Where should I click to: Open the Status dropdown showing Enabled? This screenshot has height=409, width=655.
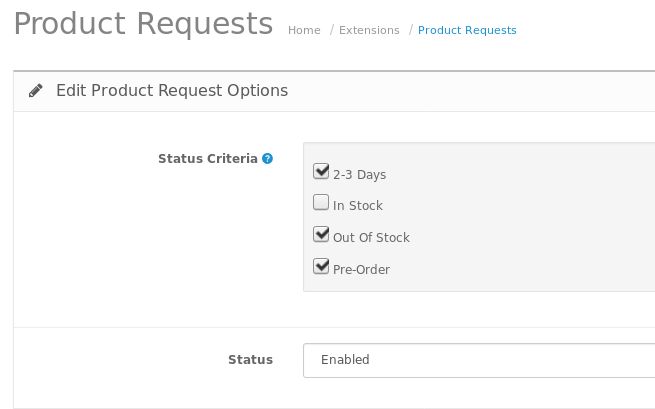pos(478,360)
